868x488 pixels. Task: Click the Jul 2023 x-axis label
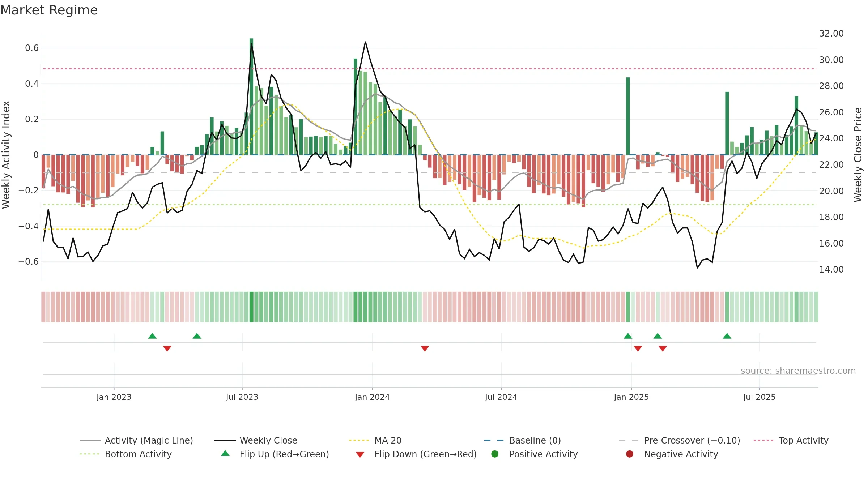(242, 397)
